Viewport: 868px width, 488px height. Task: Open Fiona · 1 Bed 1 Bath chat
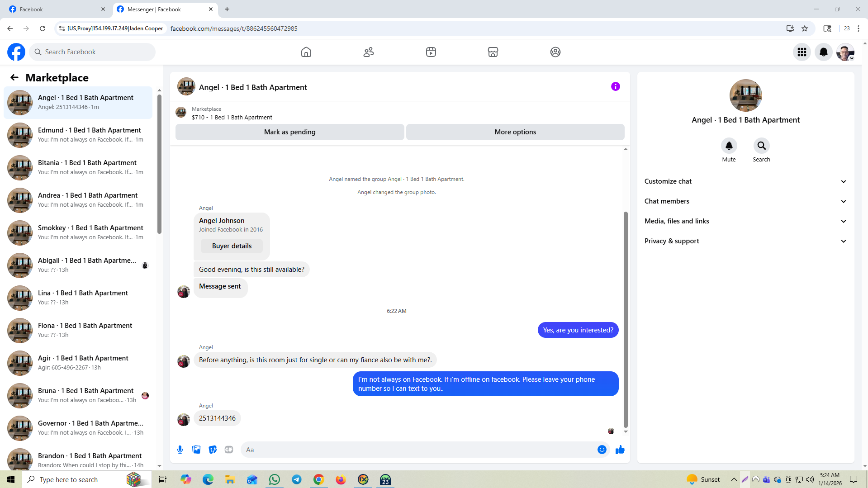tap(78, 331)
